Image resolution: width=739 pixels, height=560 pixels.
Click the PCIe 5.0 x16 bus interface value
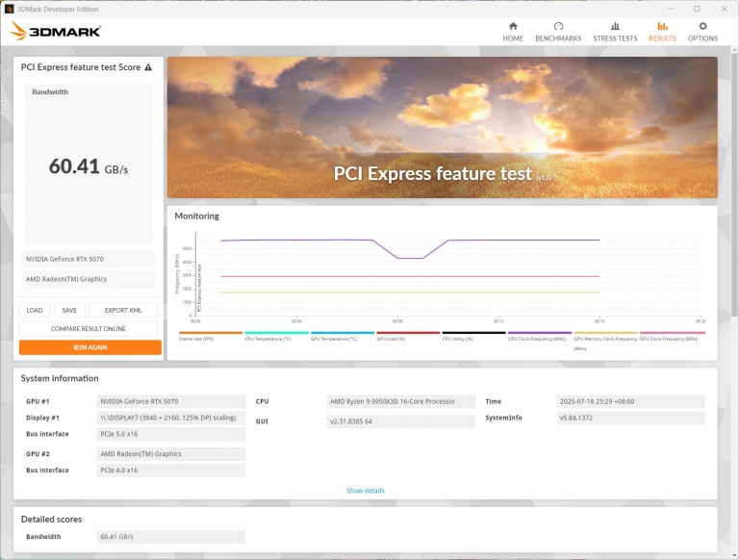(x=170, y=434)
